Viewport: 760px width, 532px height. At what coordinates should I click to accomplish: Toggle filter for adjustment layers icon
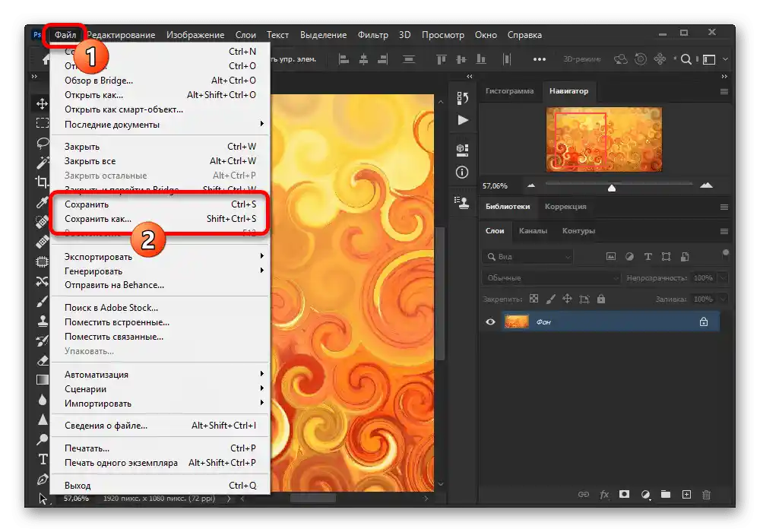[629, 257]
